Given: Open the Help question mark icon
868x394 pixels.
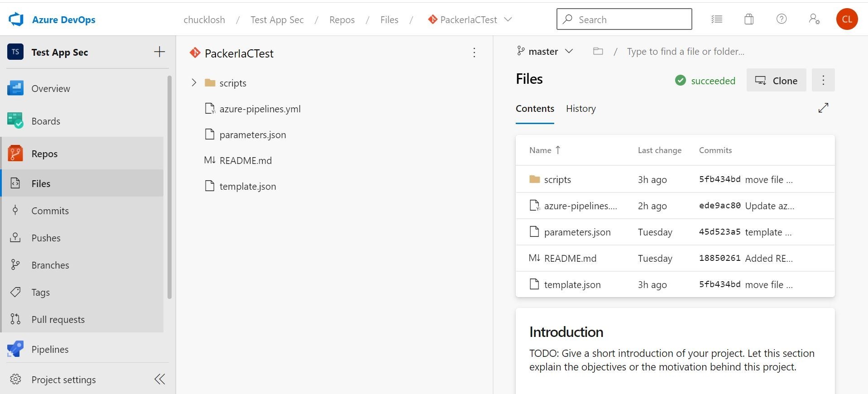Looking at the screenshot, I should tap(782, 19).
